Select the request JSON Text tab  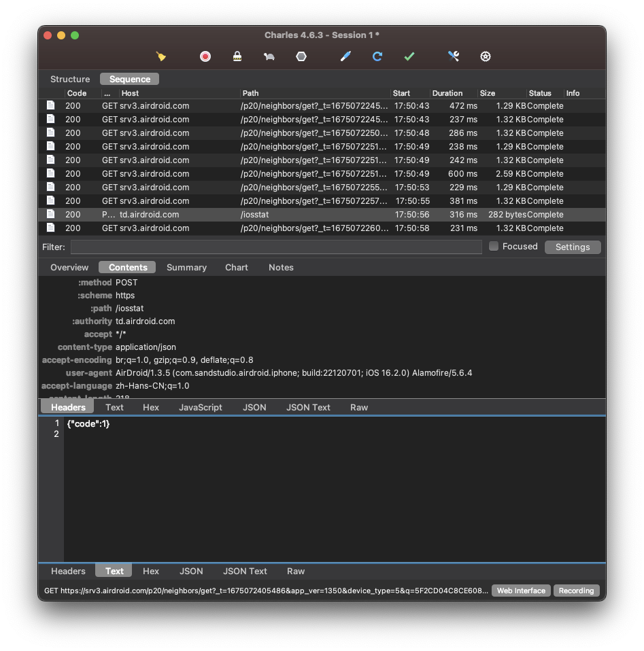point(308,407)
